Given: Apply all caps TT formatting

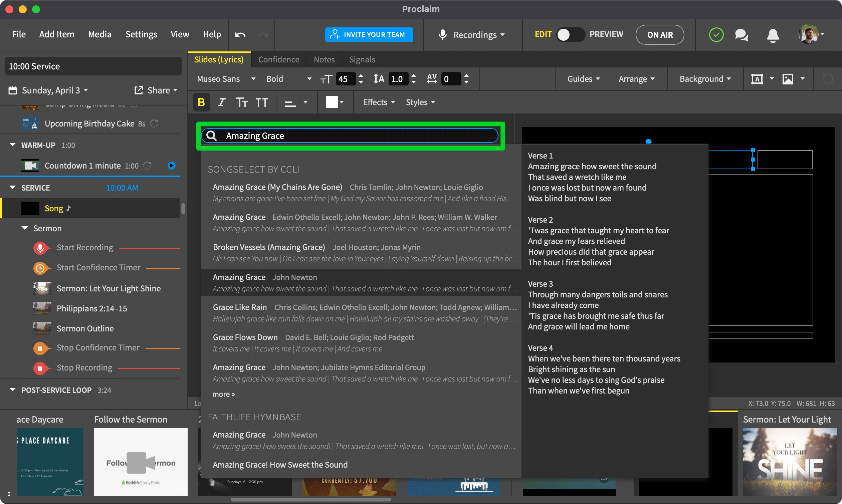Looking at the screenshot, I should click(x=261, y=102).
